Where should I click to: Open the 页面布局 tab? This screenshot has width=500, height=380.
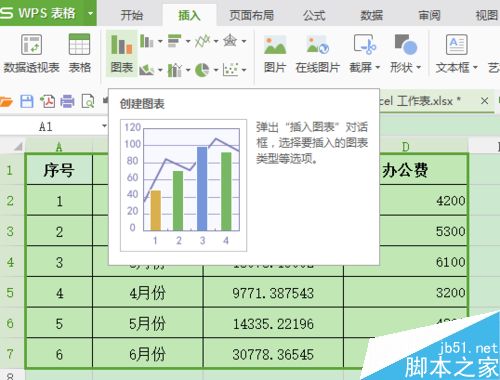click(x=252, y=15)
